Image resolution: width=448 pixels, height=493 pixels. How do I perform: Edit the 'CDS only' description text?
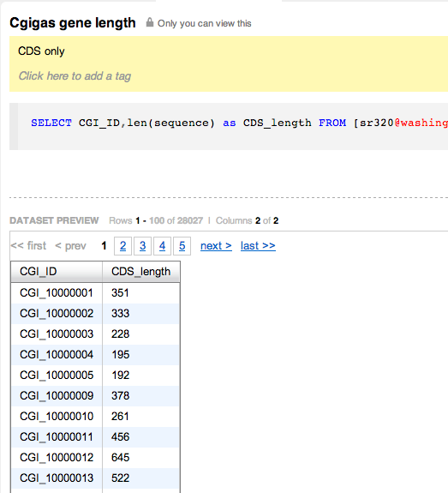[41, 51]
